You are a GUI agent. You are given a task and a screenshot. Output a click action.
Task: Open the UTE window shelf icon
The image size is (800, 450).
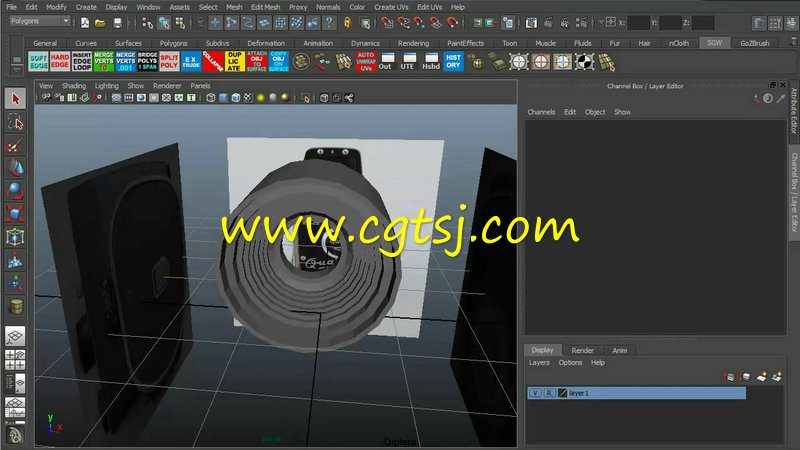[409, 61]
